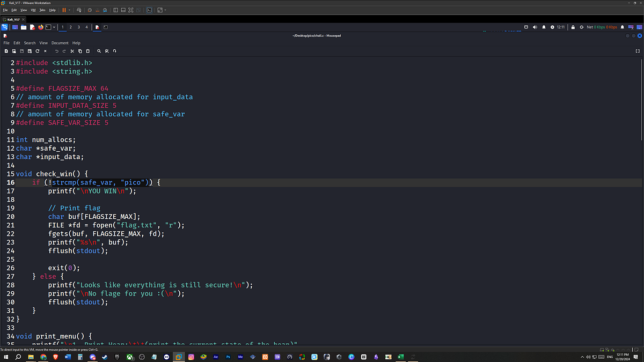Launch Firefox from the Kali panel
644x362 pixels.
coord(40,27)
